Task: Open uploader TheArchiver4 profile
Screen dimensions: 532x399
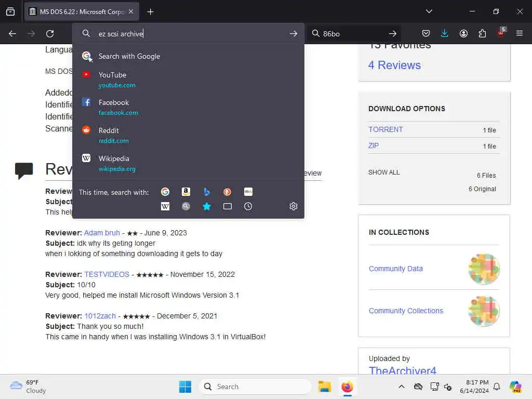Action: click(403, 370)
